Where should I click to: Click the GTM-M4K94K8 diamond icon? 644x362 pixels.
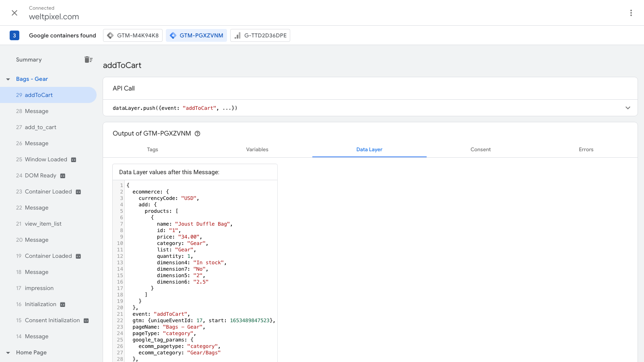[x=110, y=35]
